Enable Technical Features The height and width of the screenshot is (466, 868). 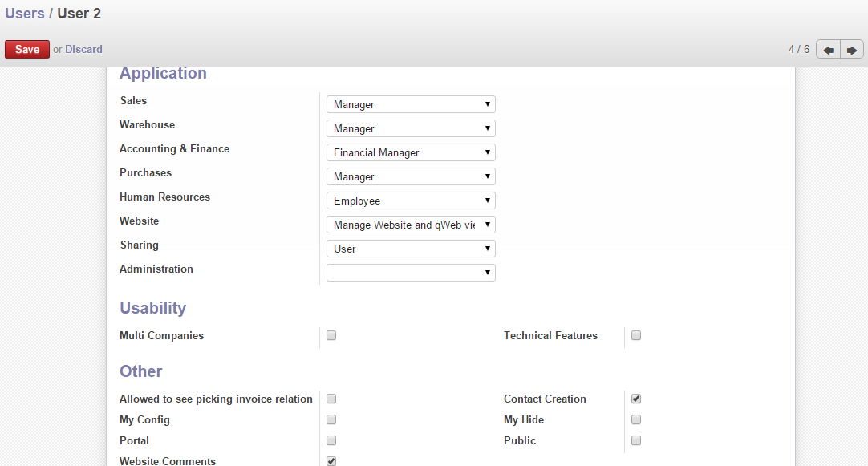click(636, 335)
